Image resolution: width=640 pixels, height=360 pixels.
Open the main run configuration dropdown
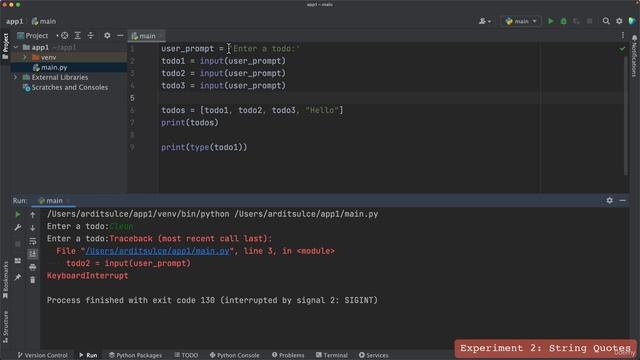coord(521,21)
